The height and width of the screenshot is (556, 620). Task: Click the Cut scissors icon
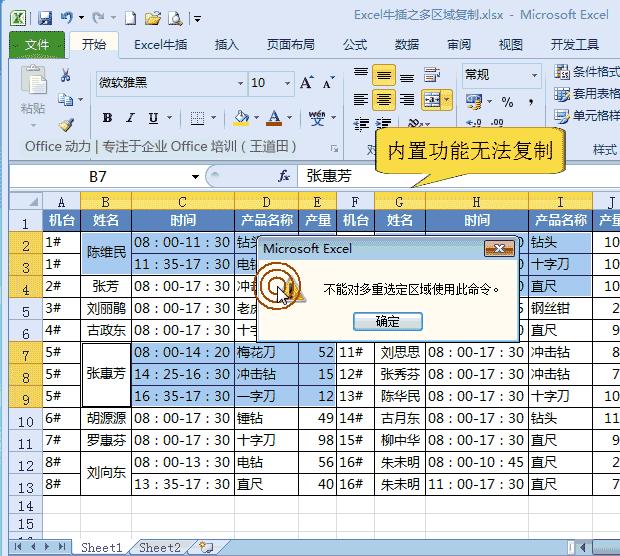(66, 74)
